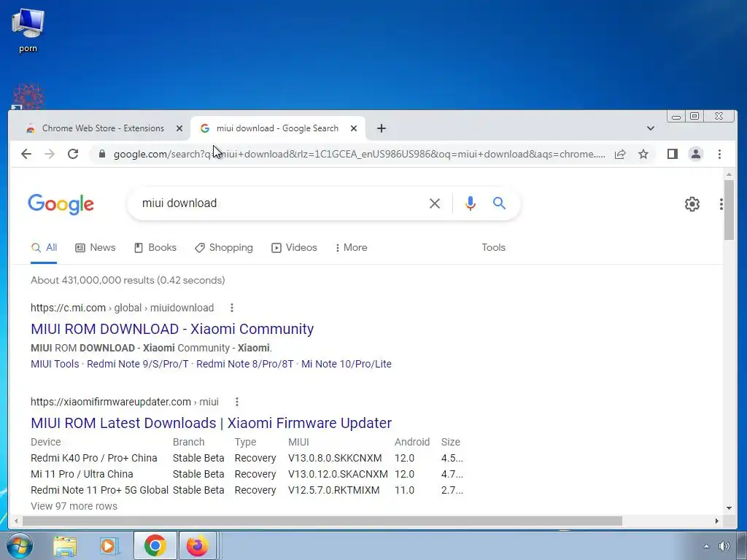Open the More search filters menu
747x560 pixels.
coord(351,248)
